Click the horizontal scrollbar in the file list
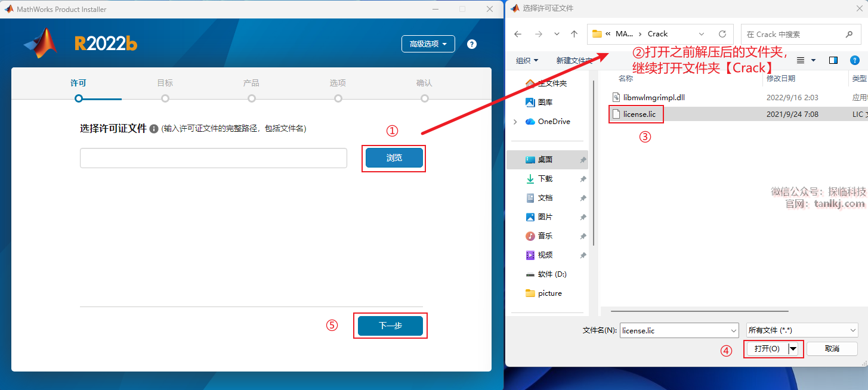Image resolution: width=868 pixels, height=390 pixels. 699,310
